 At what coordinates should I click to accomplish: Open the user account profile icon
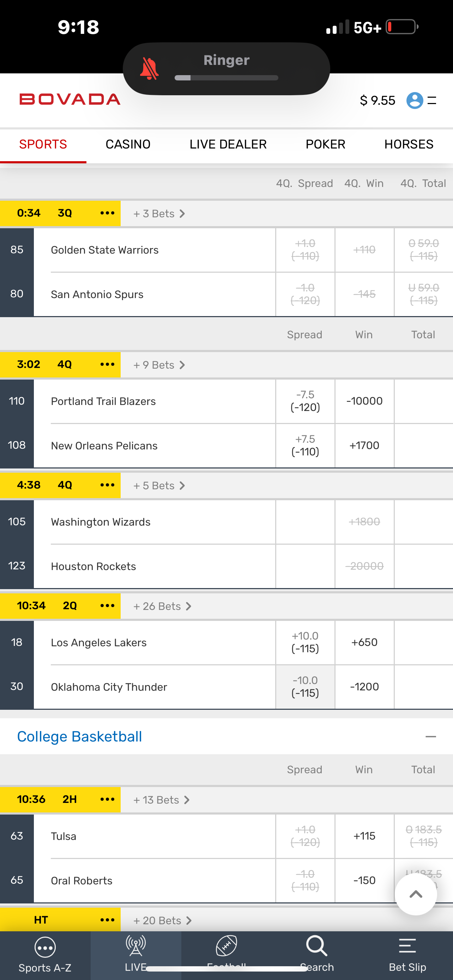(415, 101)
